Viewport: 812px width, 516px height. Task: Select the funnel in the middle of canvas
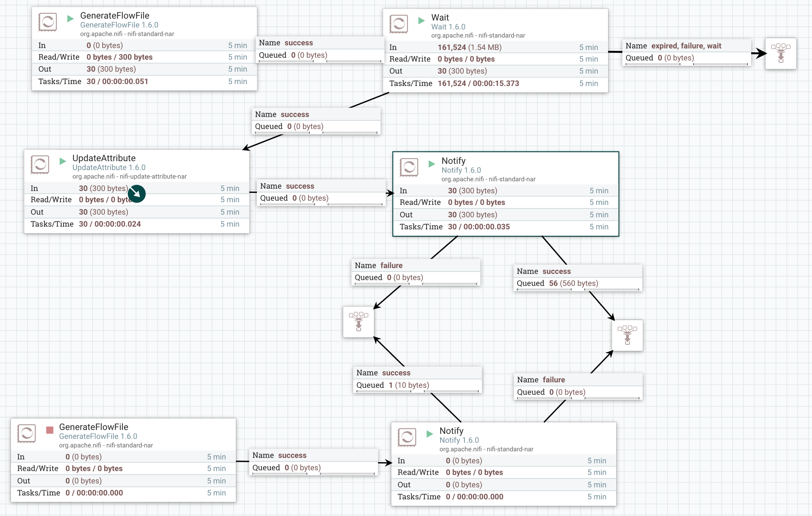pyautogui.click(x=358, y=322)
